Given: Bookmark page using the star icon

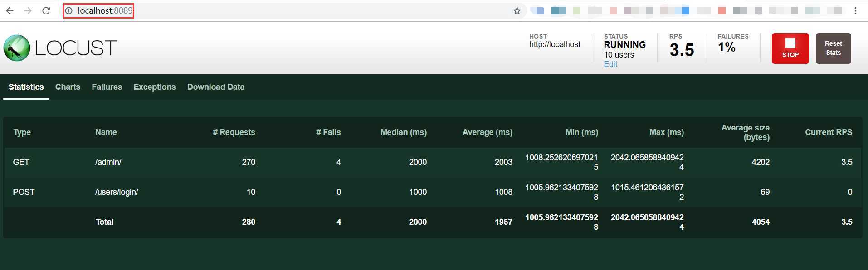Looking at the screenshot, I should pos(517,11).
